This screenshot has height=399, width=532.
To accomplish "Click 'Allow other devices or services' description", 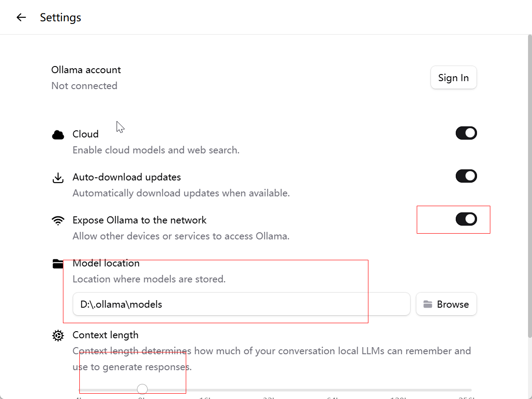I will click(x=181, y=236).
